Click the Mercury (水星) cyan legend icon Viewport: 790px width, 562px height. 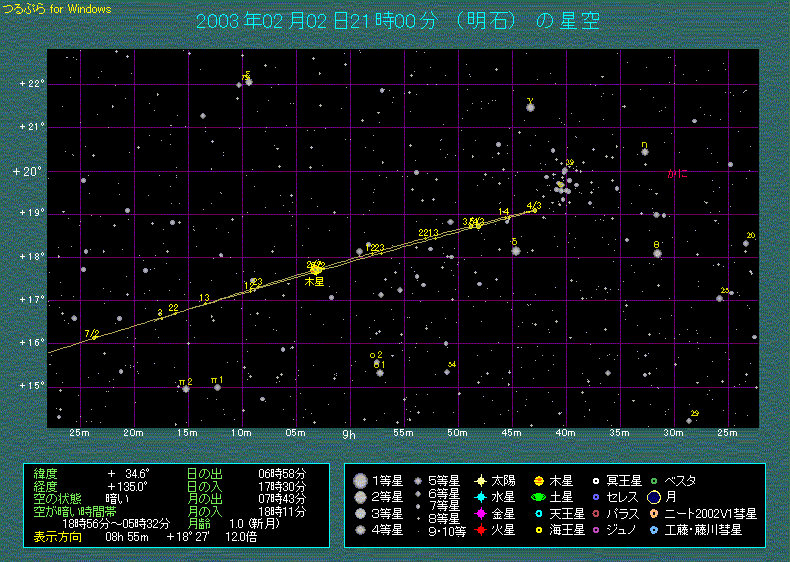(x=482, y=497)
